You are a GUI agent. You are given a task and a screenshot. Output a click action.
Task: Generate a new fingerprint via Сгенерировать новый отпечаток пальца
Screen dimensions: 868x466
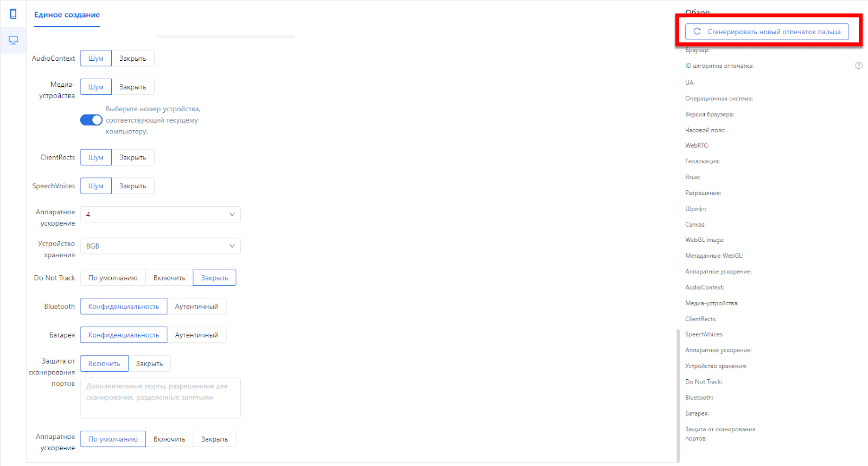click(767, 31)
